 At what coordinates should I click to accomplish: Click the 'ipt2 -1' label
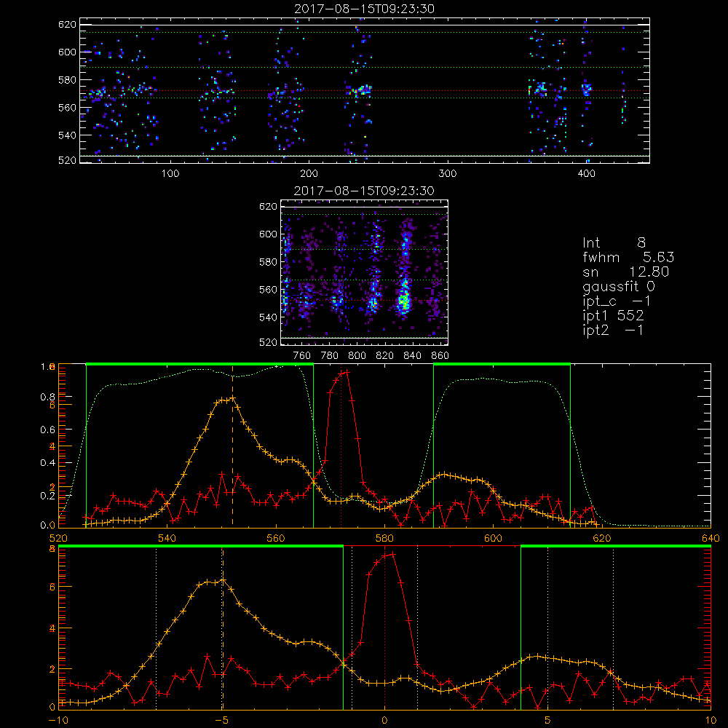(613, 330)
